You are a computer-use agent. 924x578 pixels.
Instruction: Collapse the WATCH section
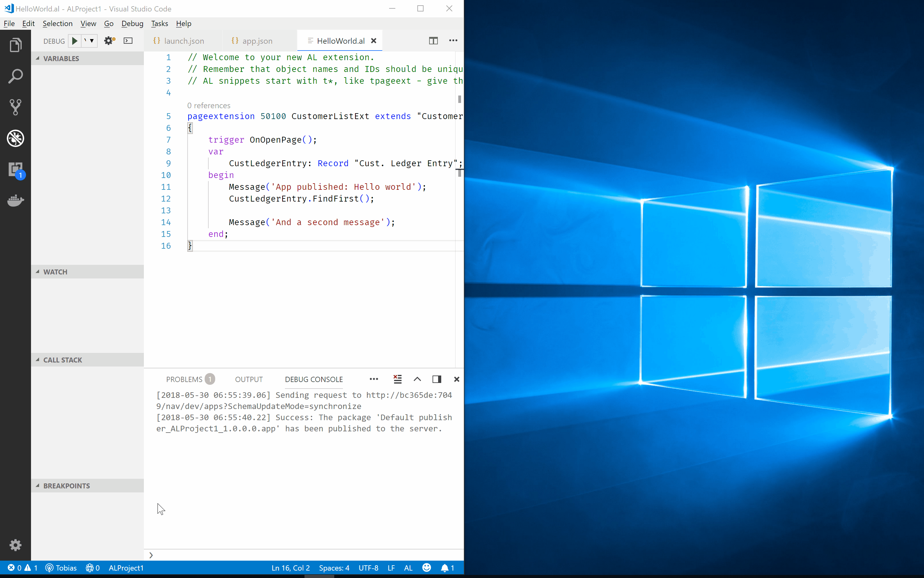(87, 272)
